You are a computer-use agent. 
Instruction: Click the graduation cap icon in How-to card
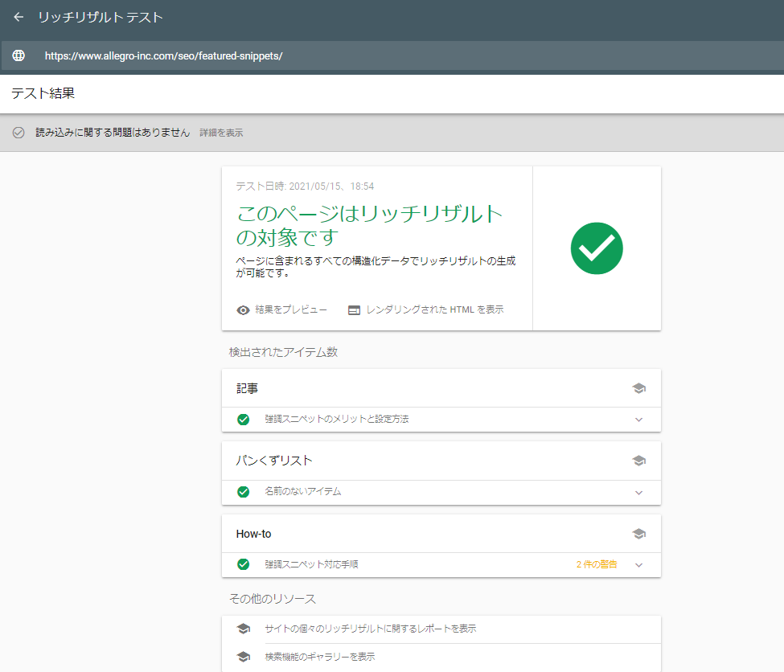click(638, 534)
